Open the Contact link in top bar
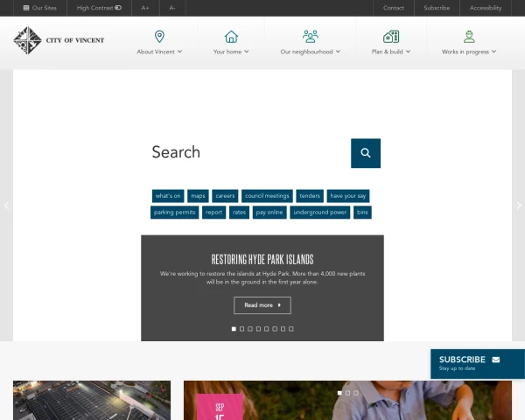Viewport: 525px width, 420px height. [394, 8]
